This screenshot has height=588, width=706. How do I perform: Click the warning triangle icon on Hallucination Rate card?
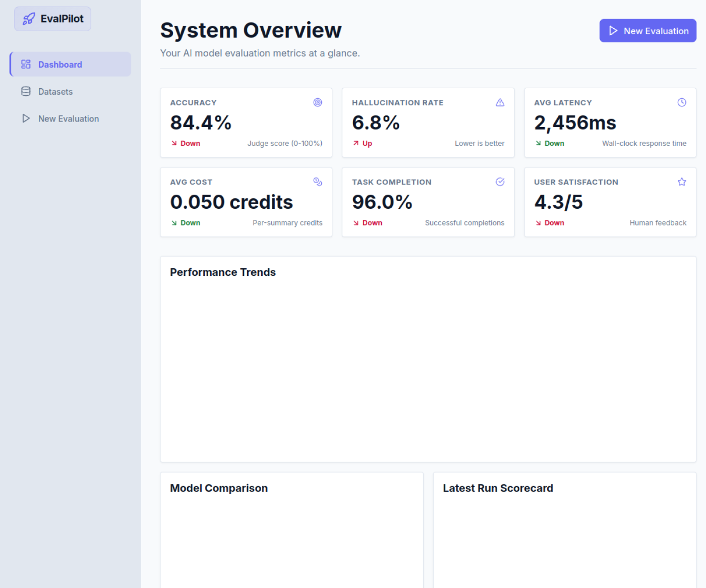coord(500,102)
